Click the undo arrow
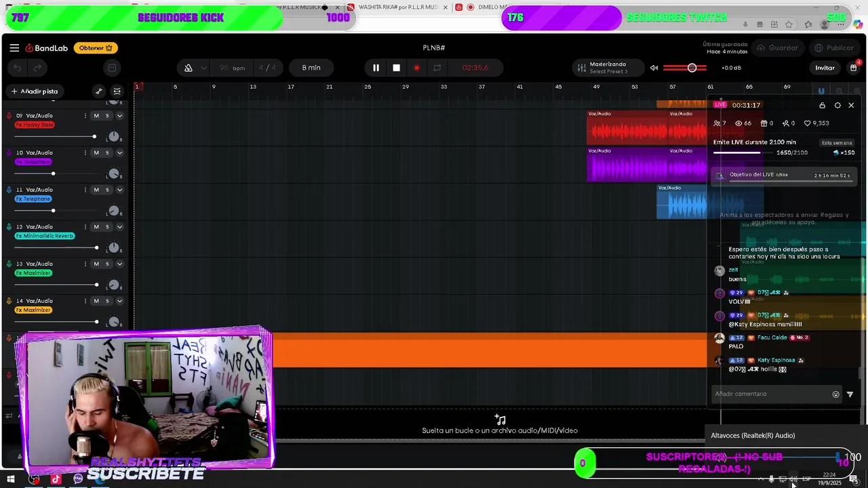 coord(17,68)
